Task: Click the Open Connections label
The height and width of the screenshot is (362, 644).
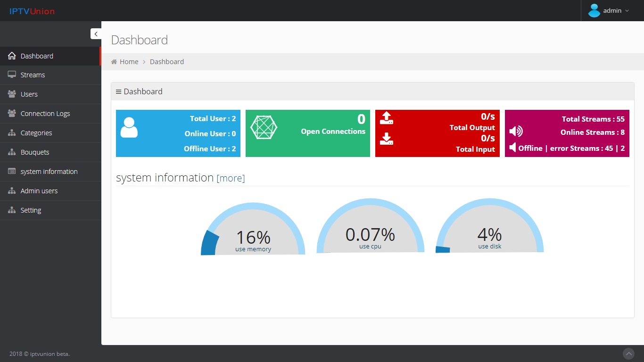Action: tap(333, 132)
